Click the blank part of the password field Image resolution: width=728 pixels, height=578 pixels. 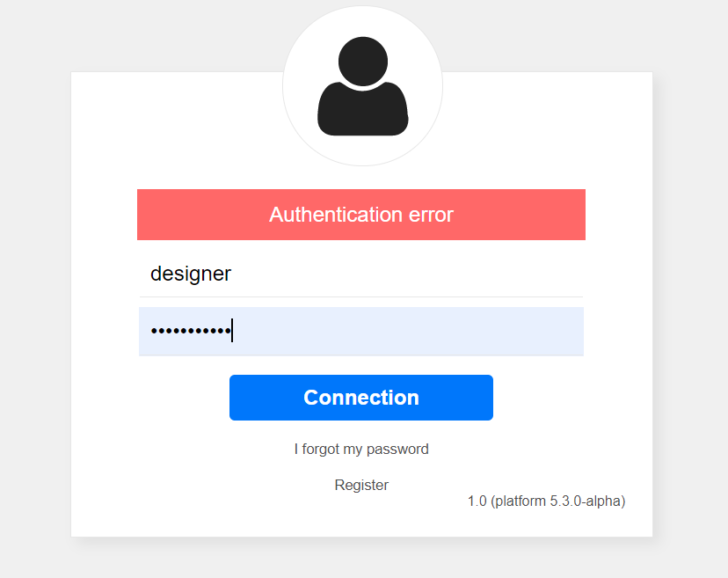(x=409, y=332)
